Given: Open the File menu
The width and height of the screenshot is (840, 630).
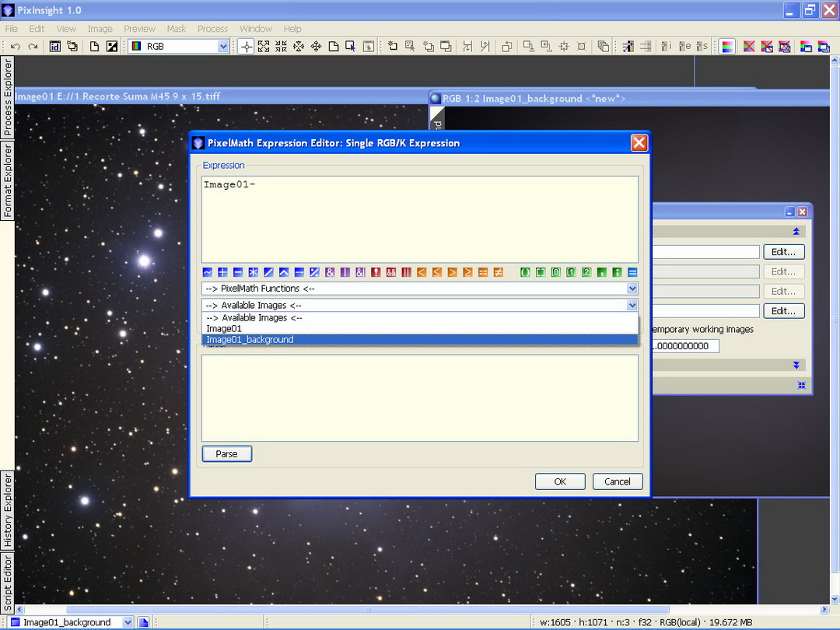Looking at the screenshot, I should pos(11,29).
